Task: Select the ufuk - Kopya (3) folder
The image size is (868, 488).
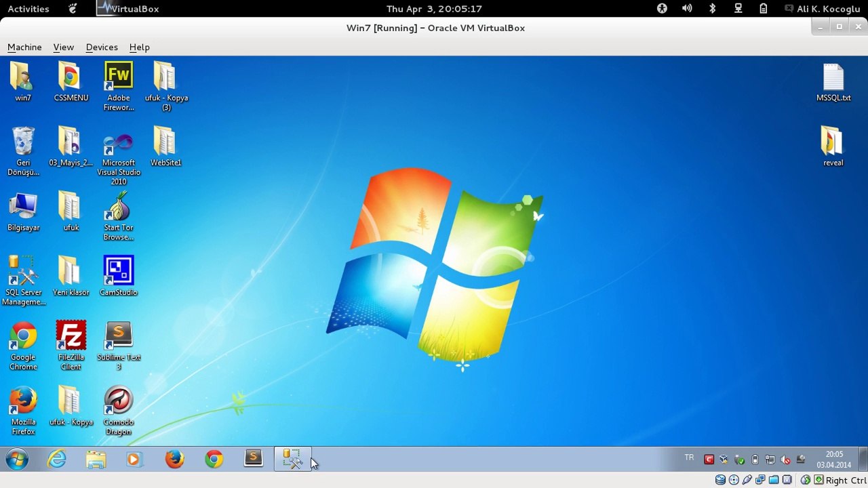Action: [166, 86]
